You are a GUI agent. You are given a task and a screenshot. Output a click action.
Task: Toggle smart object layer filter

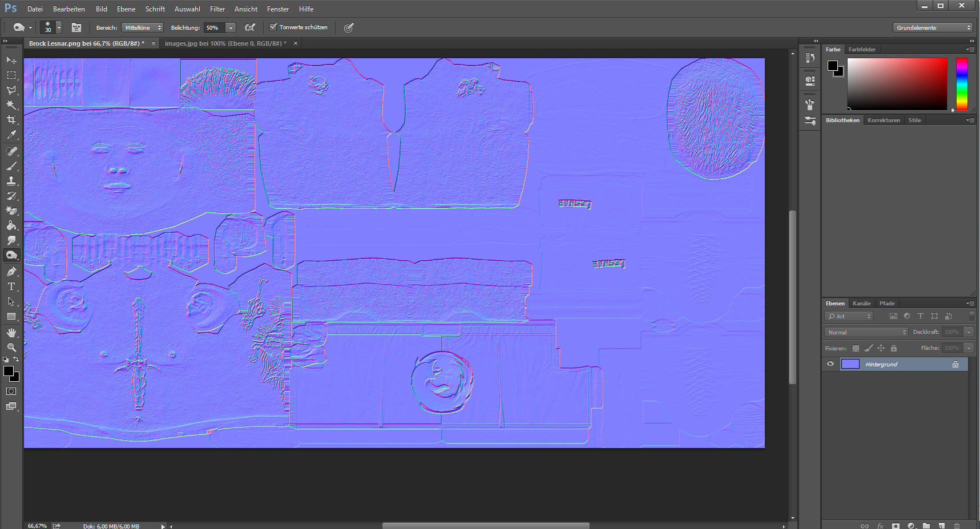[x=948, y=316]
